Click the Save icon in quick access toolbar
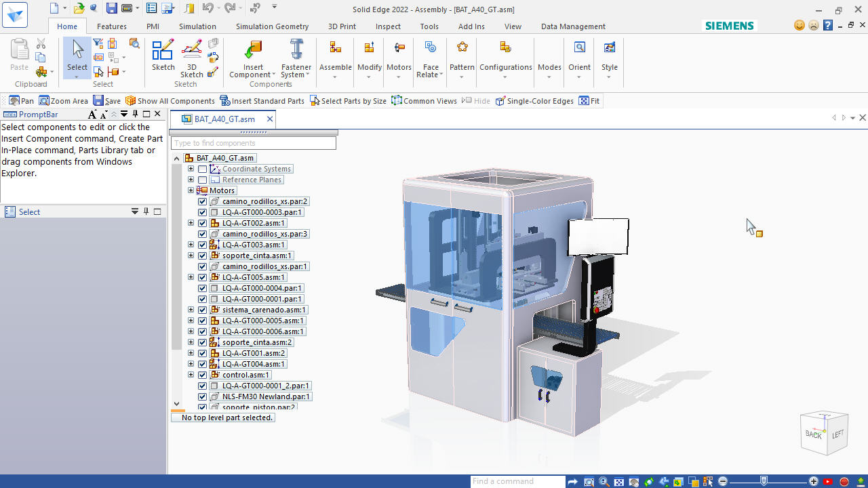Viewport: 868px width, 488px height. point(112,8)
